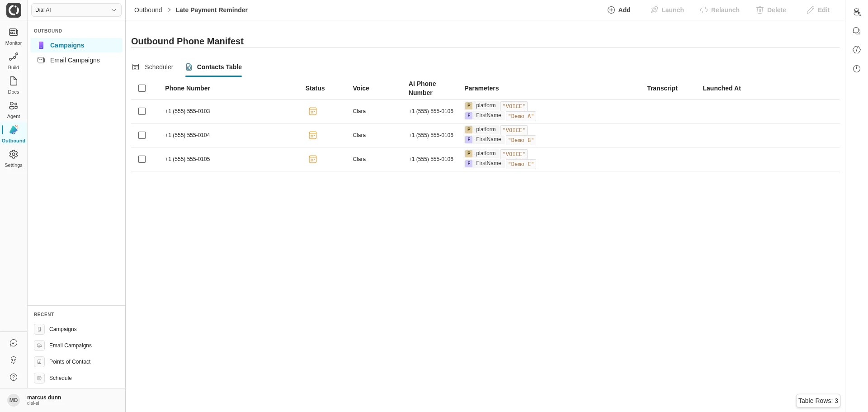Click the headset support icon in sidebar
Viewport: 868px width, 412px height.
pos(14,360)
